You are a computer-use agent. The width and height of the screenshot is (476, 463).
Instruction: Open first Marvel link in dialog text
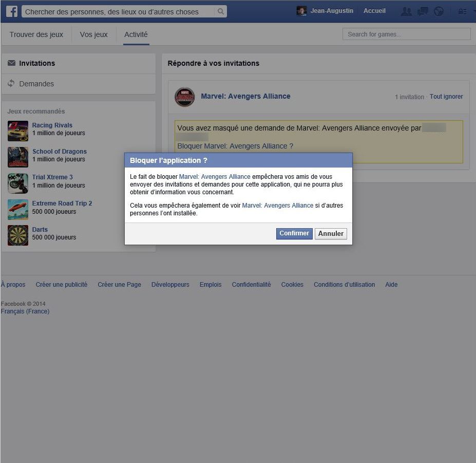pyautogui.click(x=215, y=176)
